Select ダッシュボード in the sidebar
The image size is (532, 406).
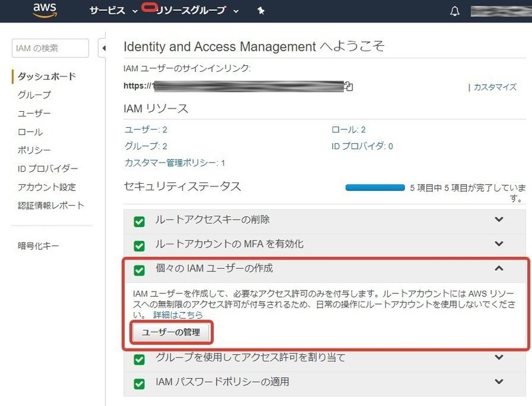47,77
